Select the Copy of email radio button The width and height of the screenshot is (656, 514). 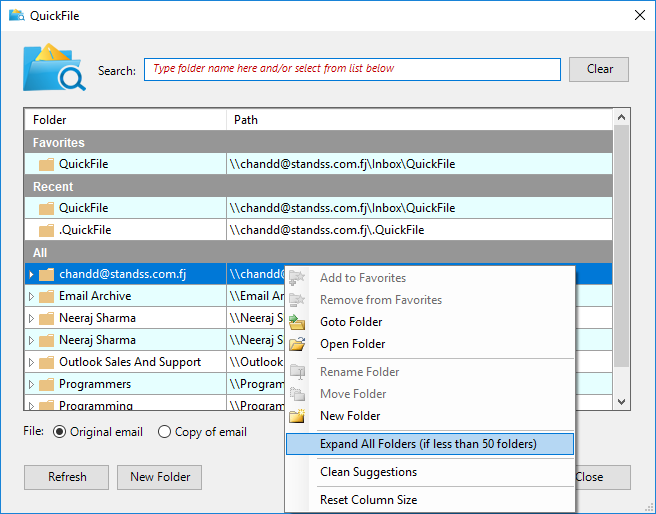[x=165, y=432]
